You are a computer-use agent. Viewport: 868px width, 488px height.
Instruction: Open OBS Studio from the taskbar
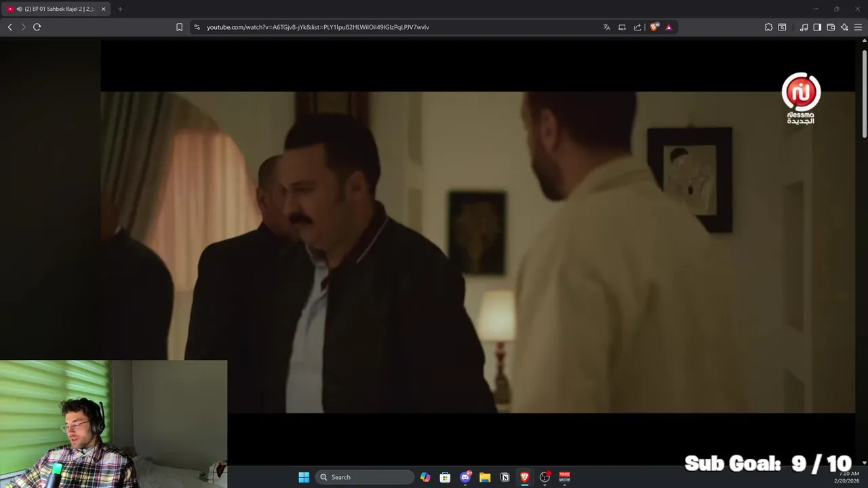click(x=545, y=477)
